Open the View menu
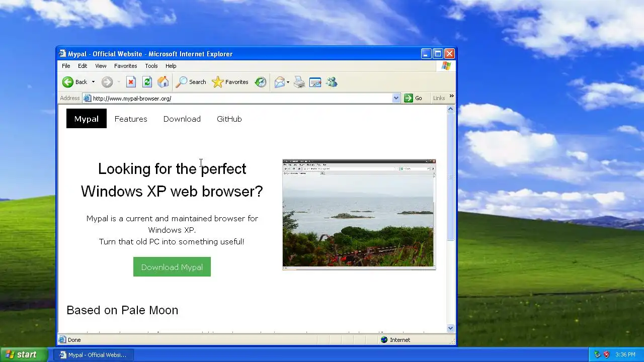 (x=101, y=66)
